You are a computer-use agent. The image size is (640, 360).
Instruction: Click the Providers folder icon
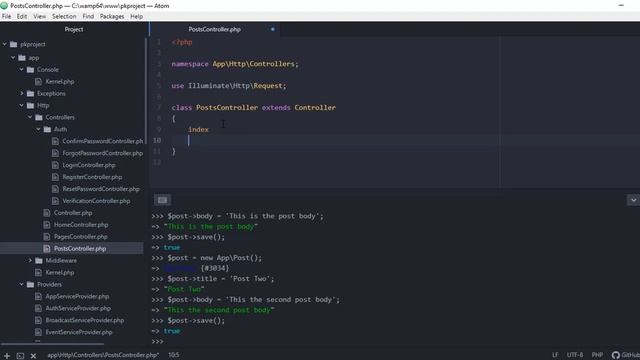pyautogui.click(x=31, y=284)
